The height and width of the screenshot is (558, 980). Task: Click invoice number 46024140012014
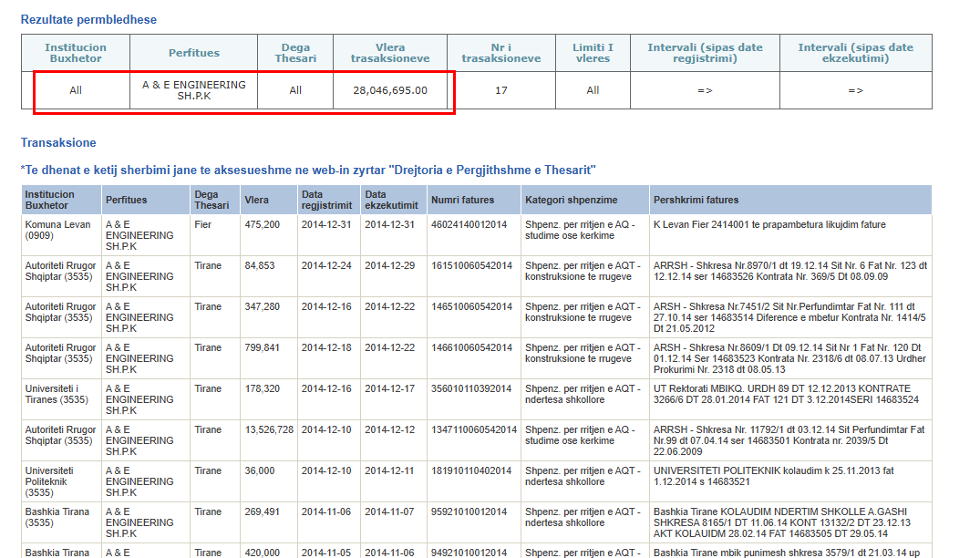tap(471, 224)
